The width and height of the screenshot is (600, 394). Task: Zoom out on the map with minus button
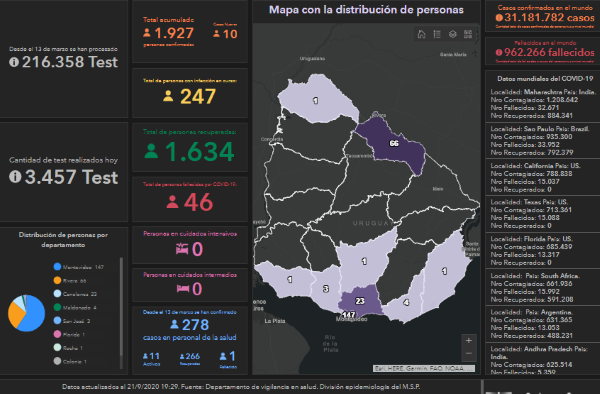(x=469, y=354)
